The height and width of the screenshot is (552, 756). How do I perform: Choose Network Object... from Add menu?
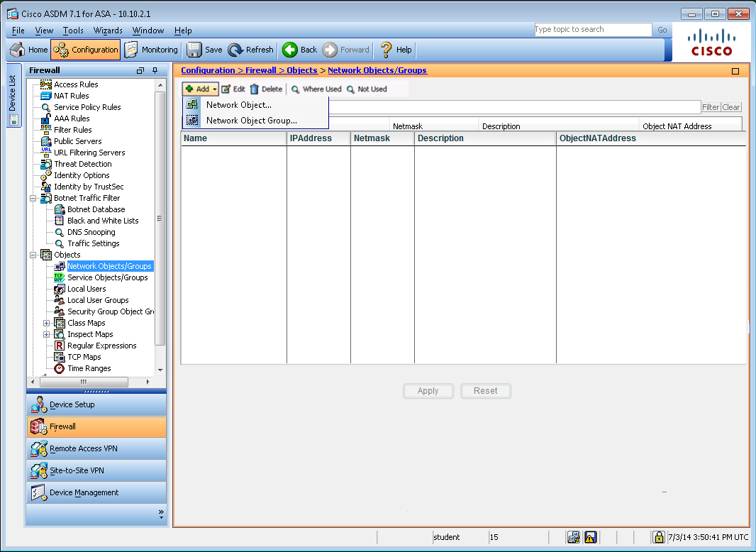click(x=238, y=105)
